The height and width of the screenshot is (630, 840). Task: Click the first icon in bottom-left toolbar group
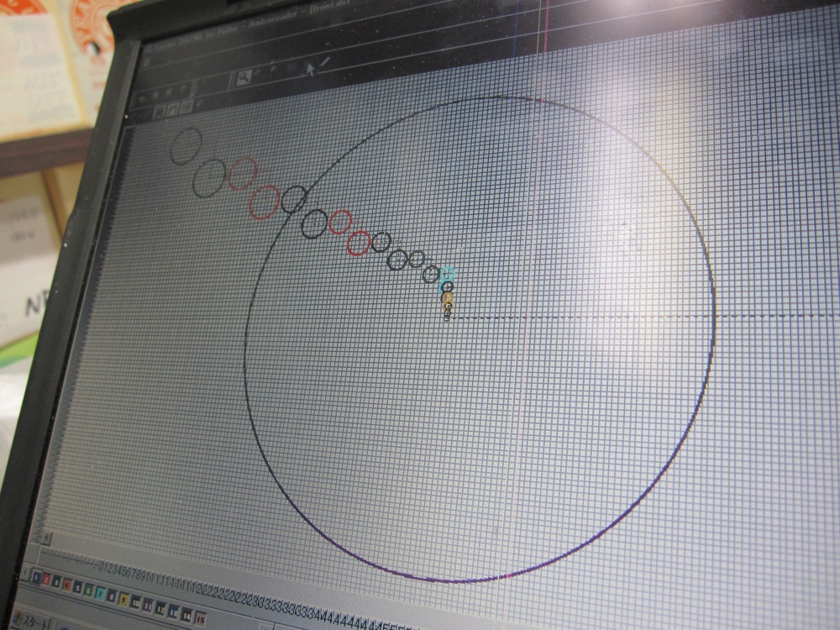(157, 111)
